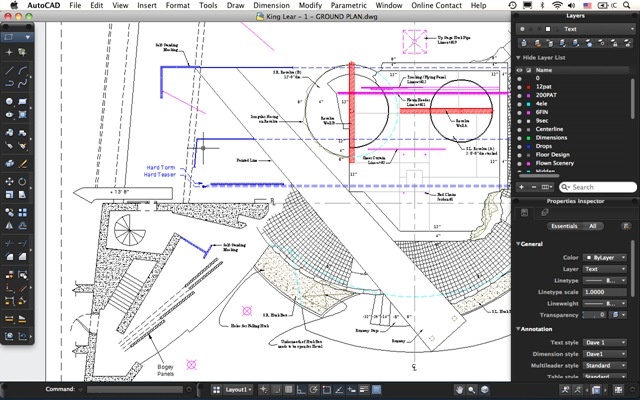Image resolution: width=640 pixels, height=400 pixels.
Task: Select the Line tool in the tool palette
Action: click(9, 71)
